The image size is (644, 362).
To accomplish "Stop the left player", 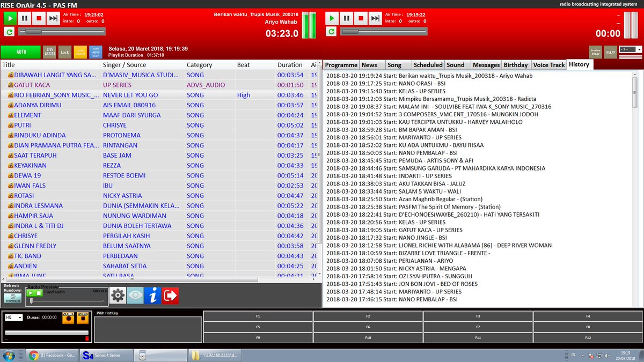I will pos(39,18).
